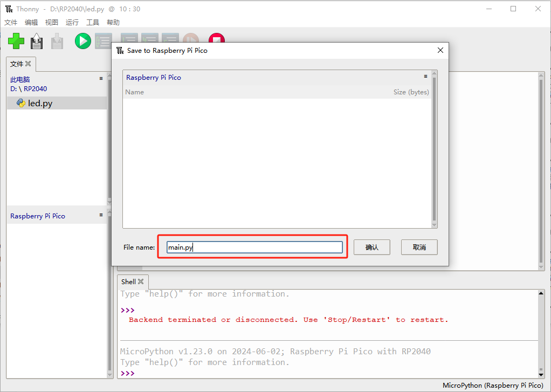Click Raspberry Pi Pico heading in left panel
This screenshot has width=551, height=392.
pyautogui.click(x=38, y=216)
